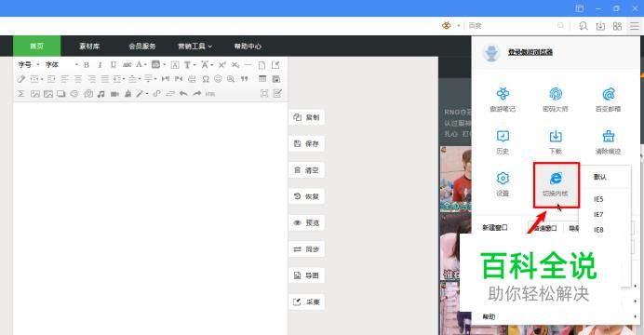Image resolution: width=644 pixels, height=335 pixels.
Task: Click 切换内核 IE engine icon
Action: tap(556, 184)
